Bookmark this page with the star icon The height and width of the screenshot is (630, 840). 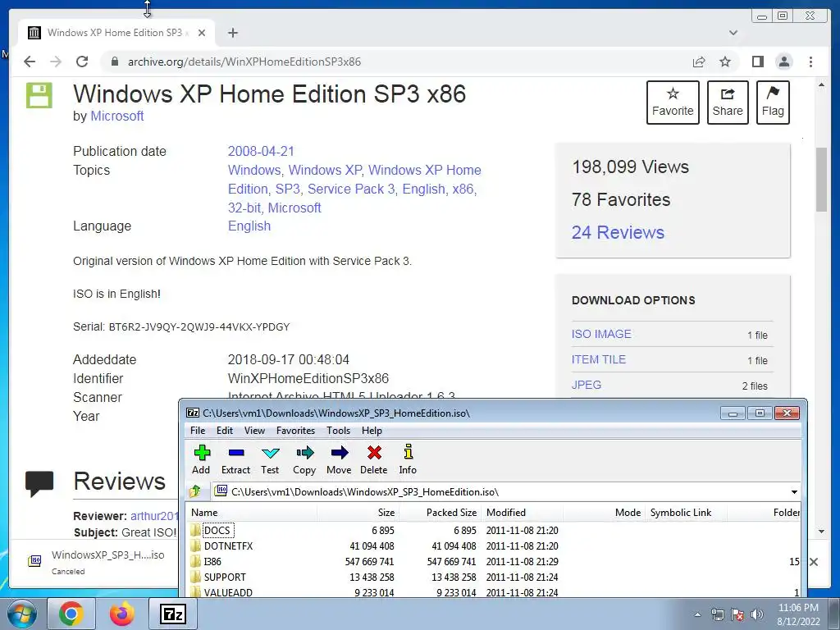point(725,62)
